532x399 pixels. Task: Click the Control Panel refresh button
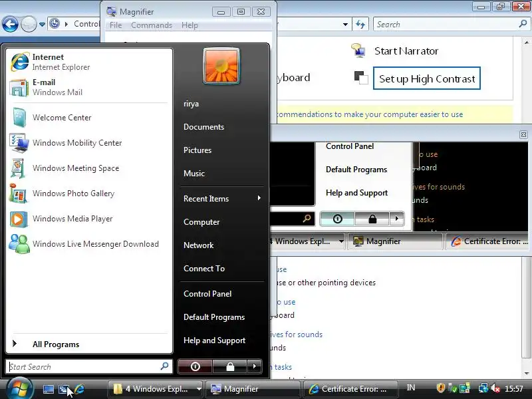[360, 24]
